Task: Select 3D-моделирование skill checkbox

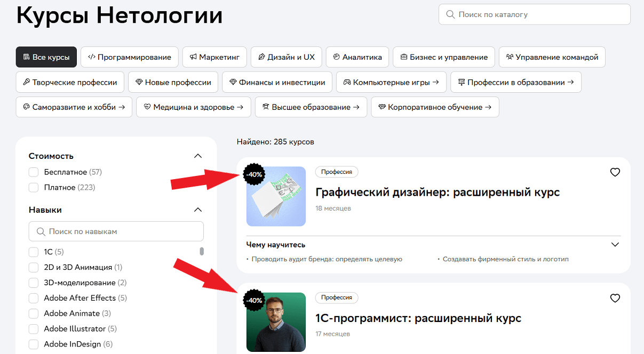Action: click(34, 283)
